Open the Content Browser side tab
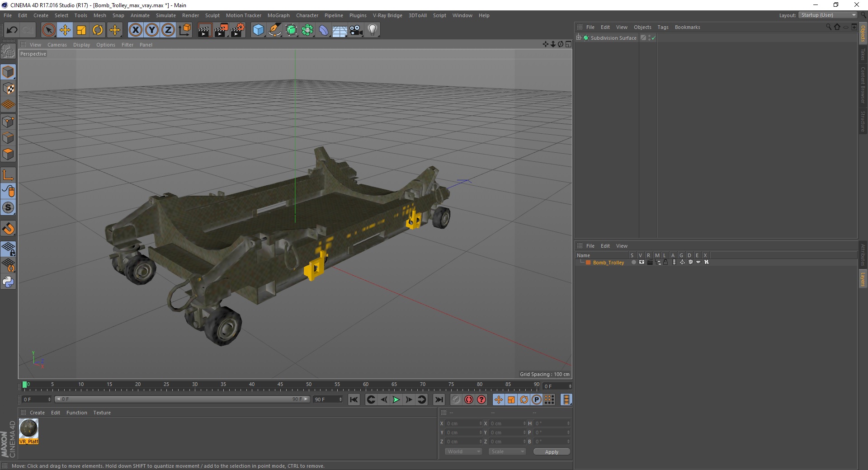This screenshot has height=470, width=868. [863, 85]
